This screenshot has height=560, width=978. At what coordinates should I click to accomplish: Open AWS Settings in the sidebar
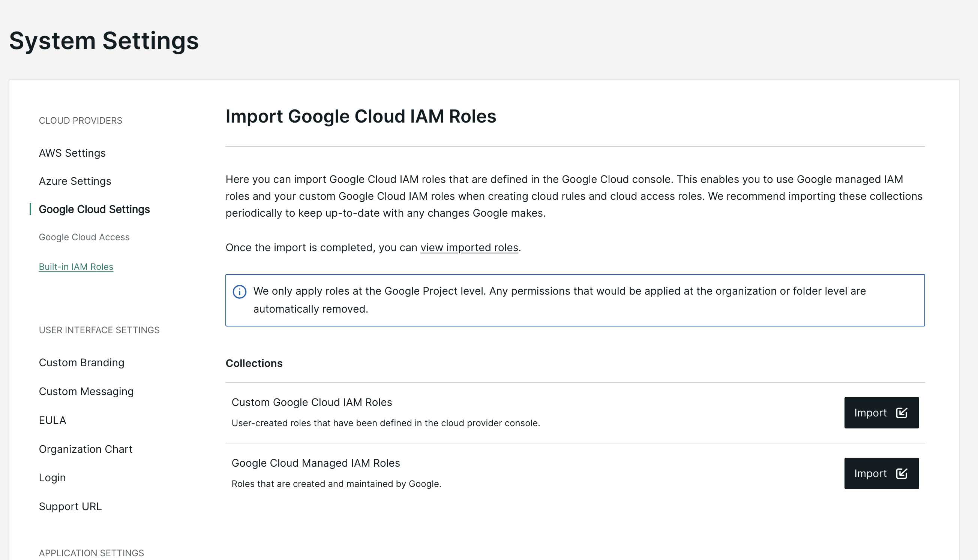pos(72,153)
